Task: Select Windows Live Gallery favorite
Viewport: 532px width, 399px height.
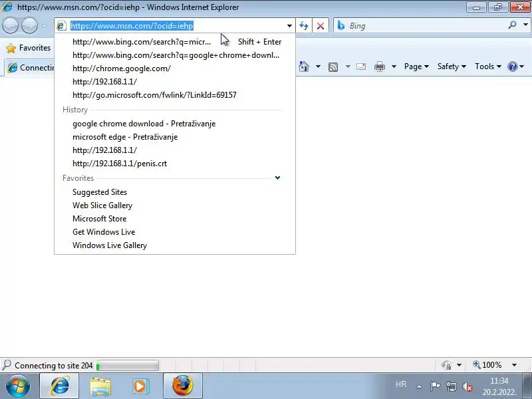Action: click(x=175, y=245)
